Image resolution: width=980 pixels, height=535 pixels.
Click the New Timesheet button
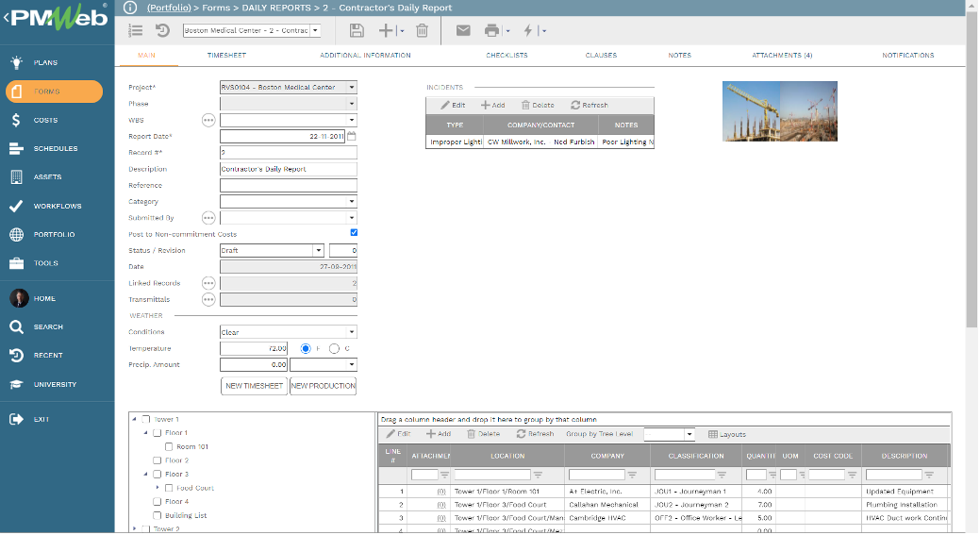tap(254, 385)
